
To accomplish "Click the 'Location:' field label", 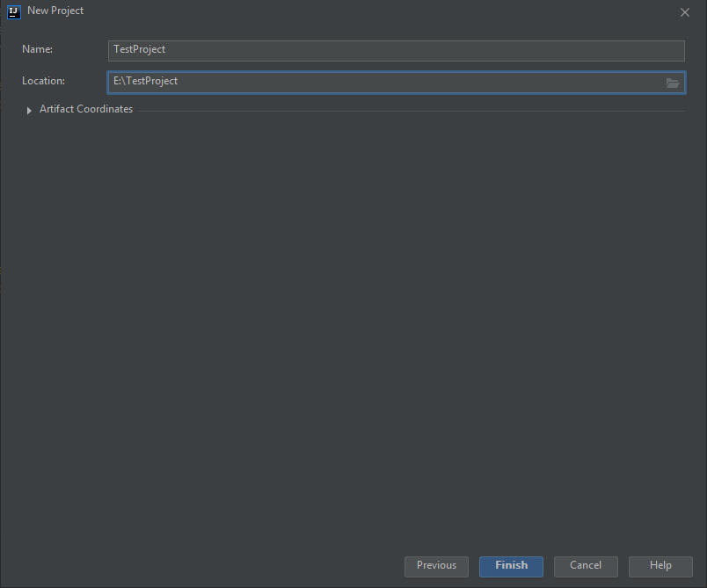I will [44, 81].
